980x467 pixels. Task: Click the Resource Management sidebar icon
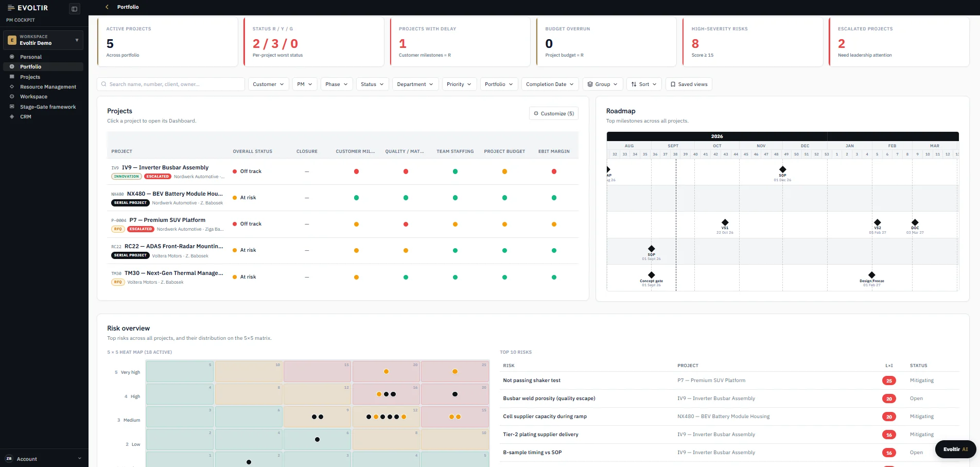[x=12, y=87]
